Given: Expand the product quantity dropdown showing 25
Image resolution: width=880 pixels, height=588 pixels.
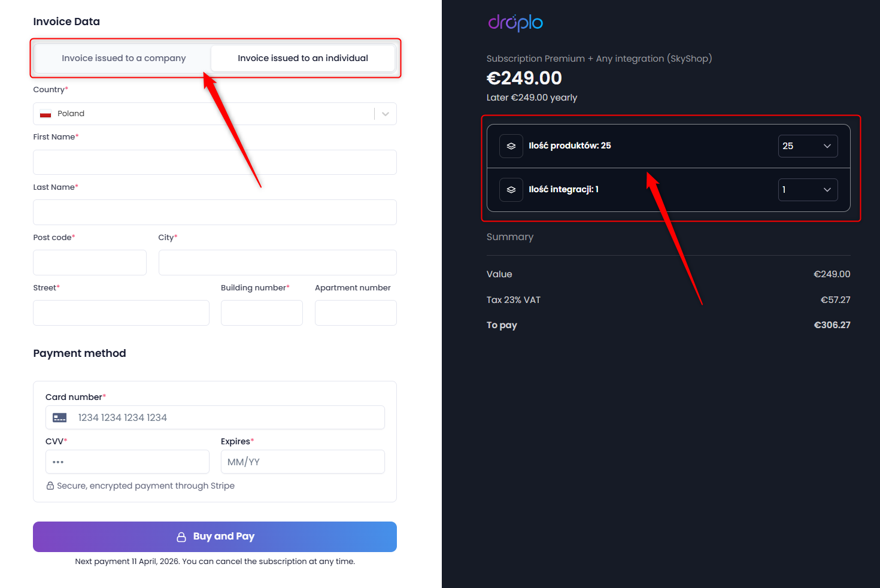Looking at the screenshot, I should tap(808, 146).
